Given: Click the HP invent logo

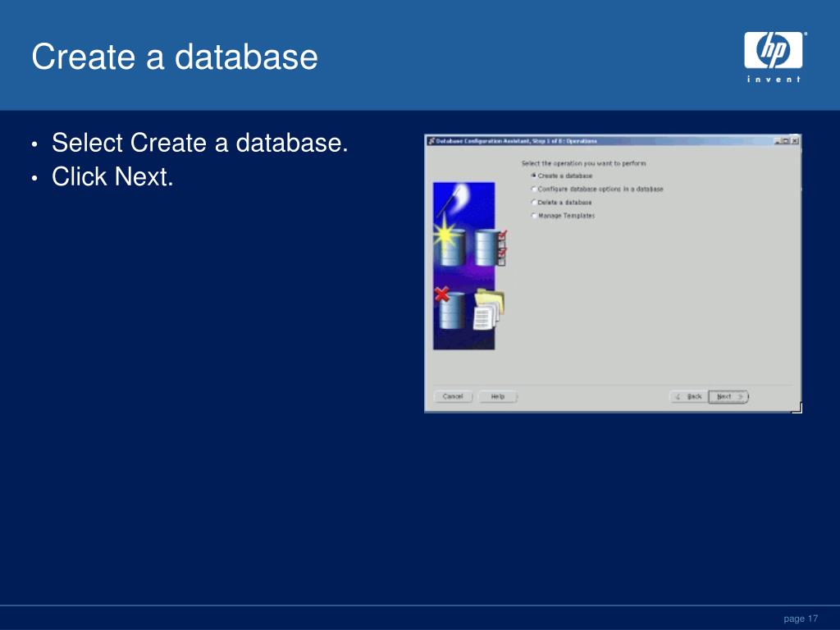Looking at the screenshot, I should coord(774,57).
